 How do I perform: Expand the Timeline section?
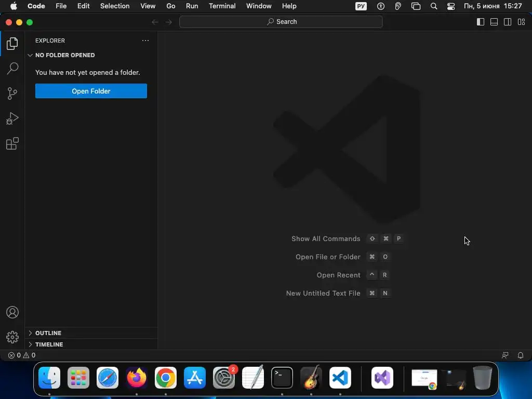[91, 344]
